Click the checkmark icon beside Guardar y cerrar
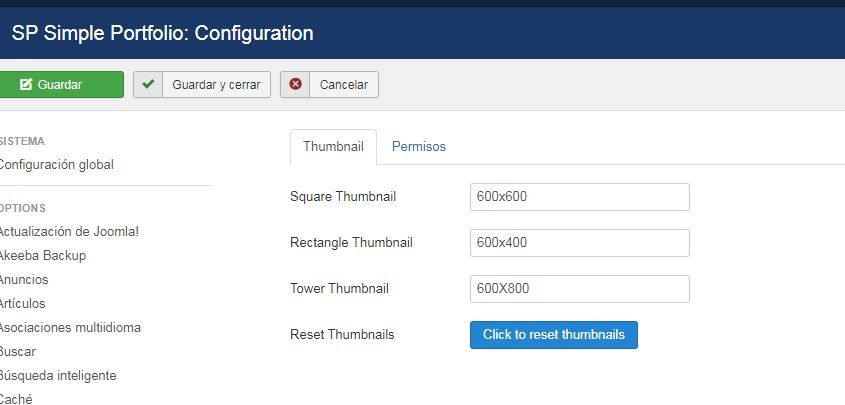 (148, 85)
